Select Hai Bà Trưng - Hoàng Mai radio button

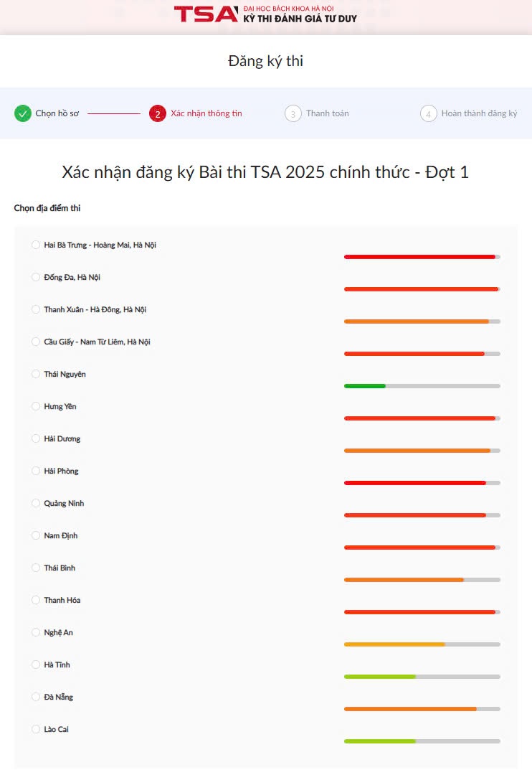pyautogui.click(x=36, y=245)
